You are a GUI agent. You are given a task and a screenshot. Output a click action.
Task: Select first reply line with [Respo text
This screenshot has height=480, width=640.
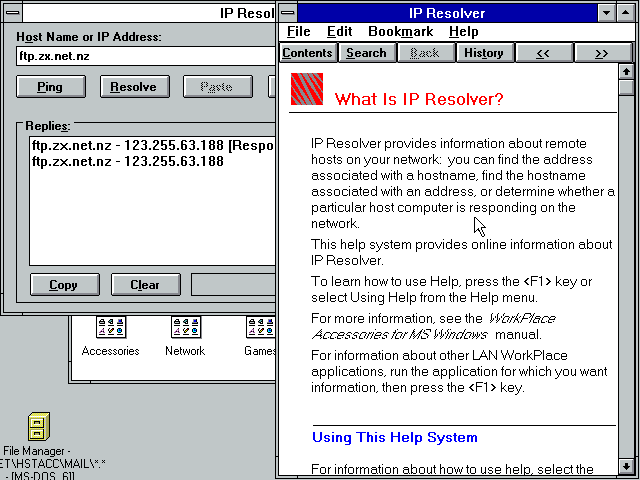pos(153,145)
